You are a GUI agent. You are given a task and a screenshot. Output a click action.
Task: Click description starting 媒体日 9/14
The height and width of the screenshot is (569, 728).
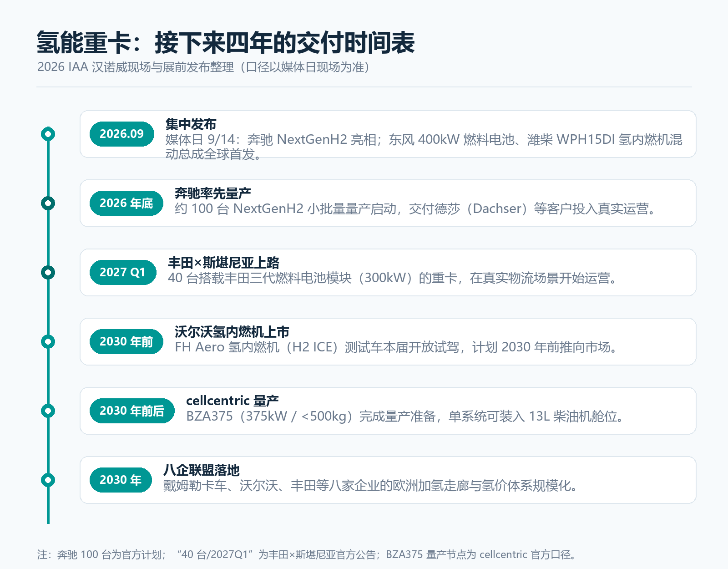(424, 147)
